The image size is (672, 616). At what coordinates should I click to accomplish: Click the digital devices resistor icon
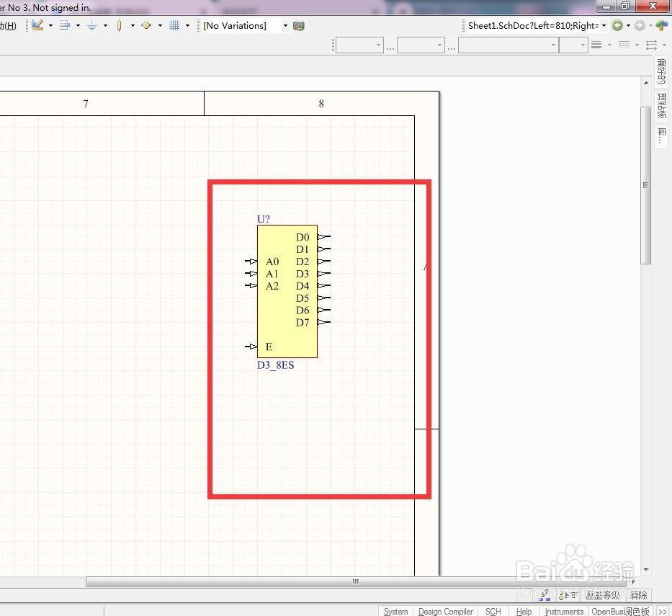[119, 26]
